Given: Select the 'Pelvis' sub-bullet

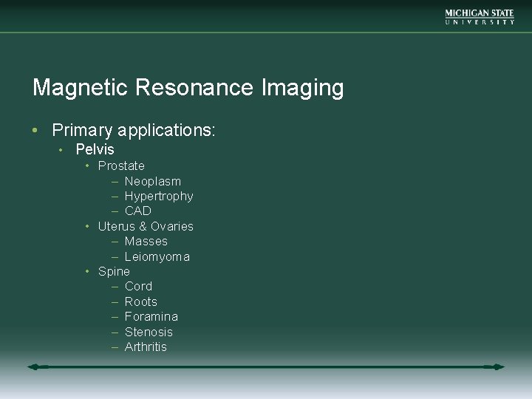Looking at the screenshot, I should (x=95, y=149).
